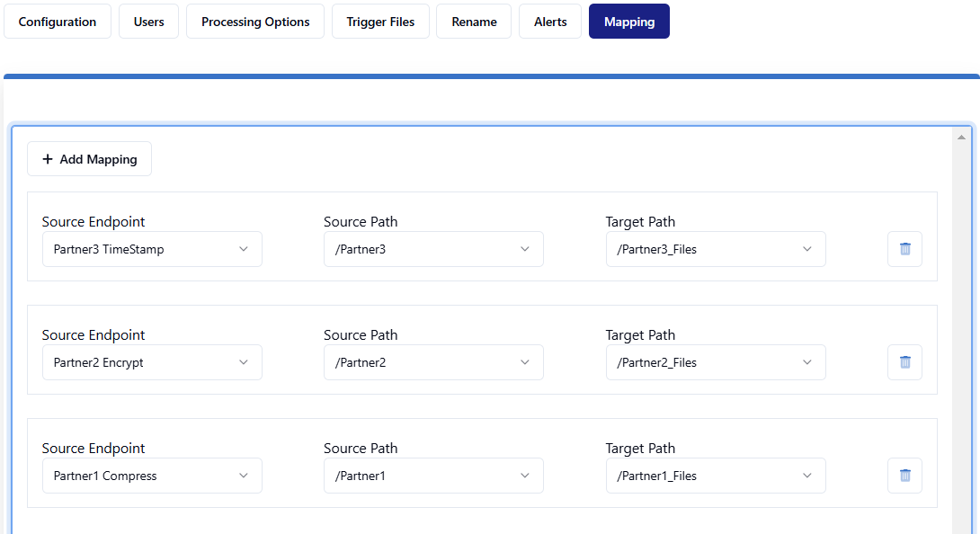This screenshot has height=534, width=980.
Task: Go to the Users tab
Action: click(x=149, y=22)
